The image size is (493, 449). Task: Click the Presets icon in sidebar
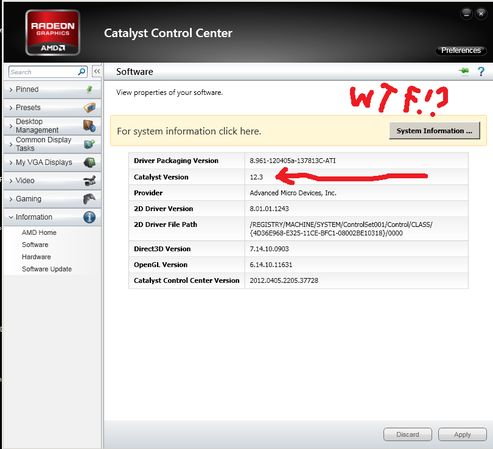[x=89, y=107]
